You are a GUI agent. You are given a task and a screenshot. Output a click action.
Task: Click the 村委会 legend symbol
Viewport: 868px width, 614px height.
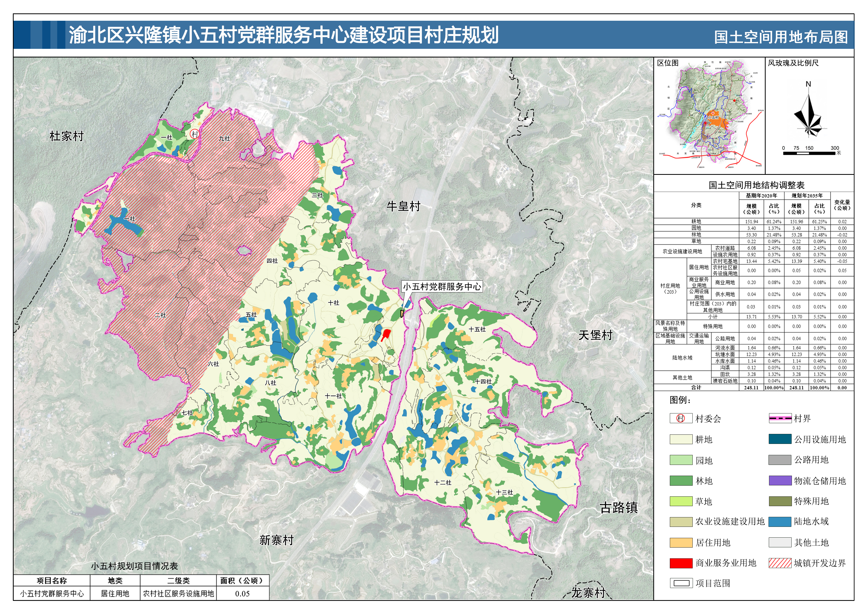pyautogui.click(x=681, y=418)
